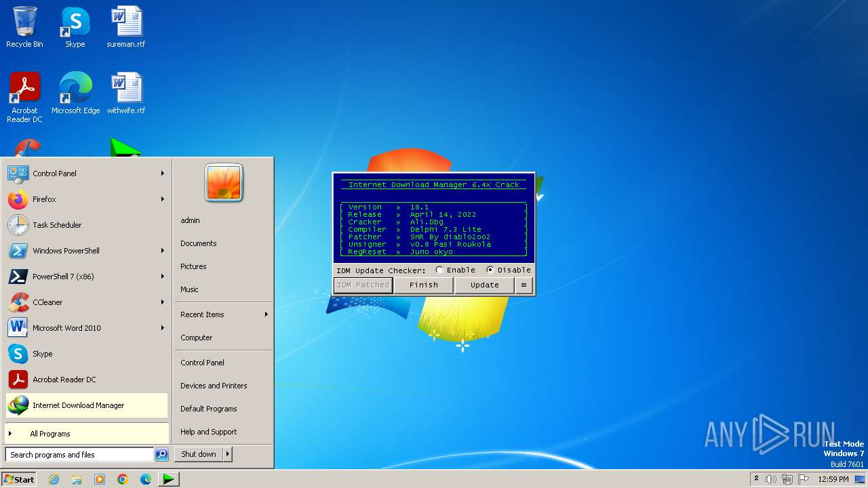The image size is (868, 488).
Task: Click the monitor icon at the tray's end
Action: tap(860, 479)
